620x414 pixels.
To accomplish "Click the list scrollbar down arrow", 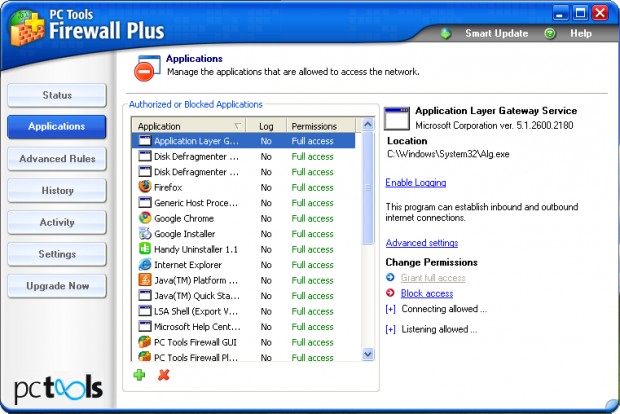I will tap(368, 354).
